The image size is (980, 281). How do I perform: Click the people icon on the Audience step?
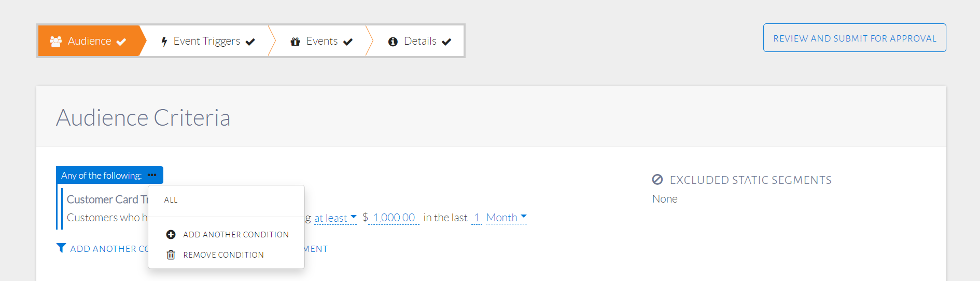point(55,41)
